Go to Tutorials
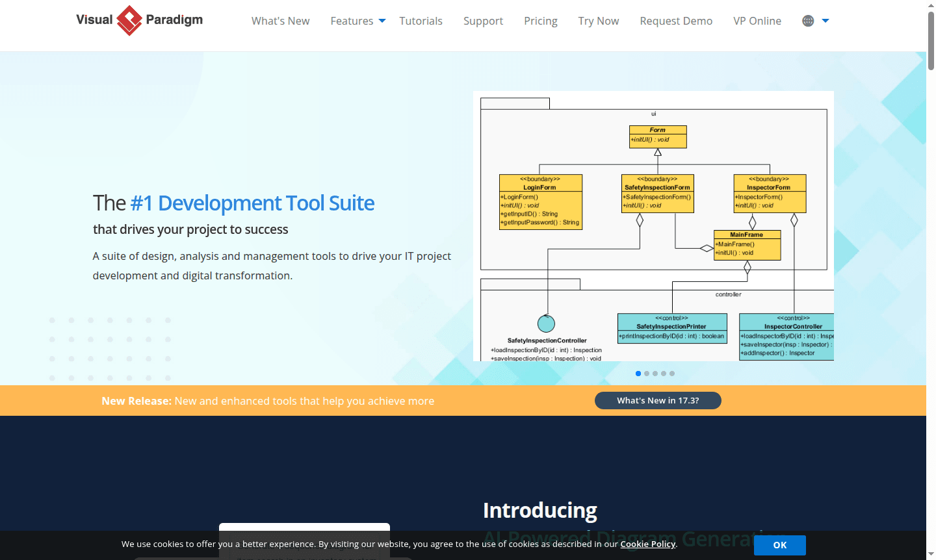This screenshot has width=936, height=560. tap(421, 21)
